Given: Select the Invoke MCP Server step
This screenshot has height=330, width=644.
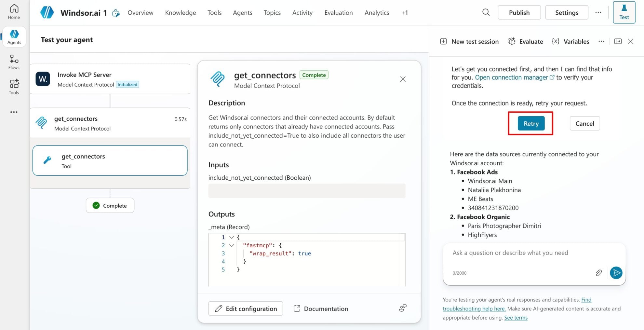Looking at the screenshot, I should click(110, 79).
